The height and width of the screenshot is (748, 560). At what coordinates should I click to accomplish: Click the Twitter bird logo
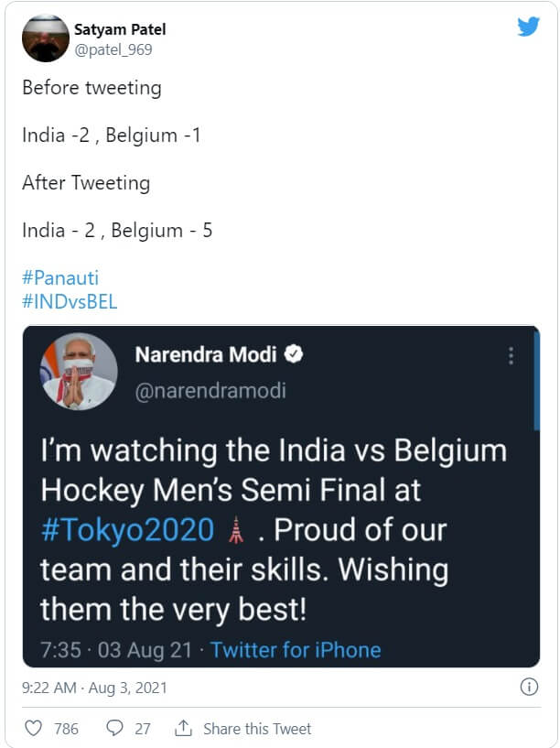(x=528, y=27)
